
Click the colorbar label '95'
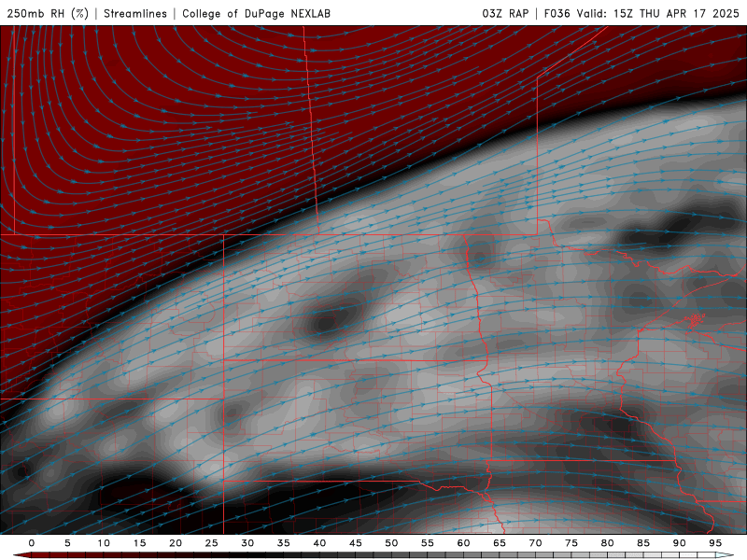tap(715, 543)
